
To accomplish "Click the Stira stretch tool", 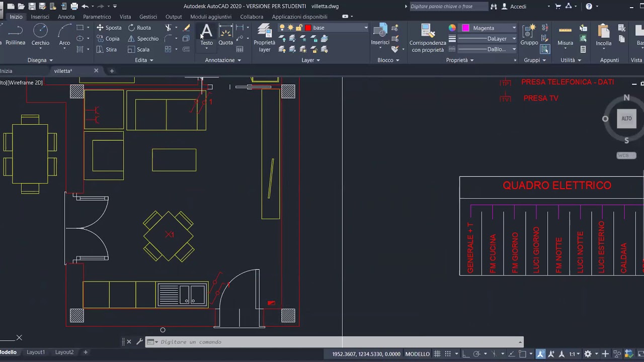I will pyautogui.click(x=106, y=49).
